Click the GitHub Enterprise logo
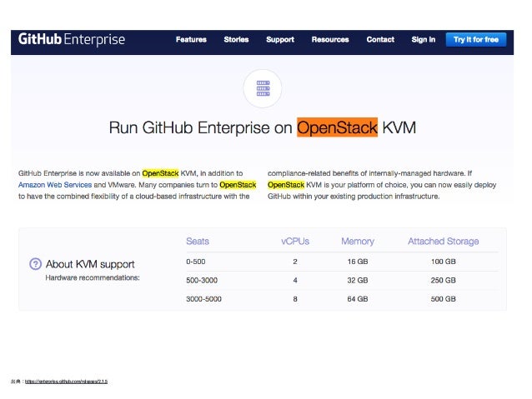Viewport: 532px width, 399px height. click(x=72, y=39)
